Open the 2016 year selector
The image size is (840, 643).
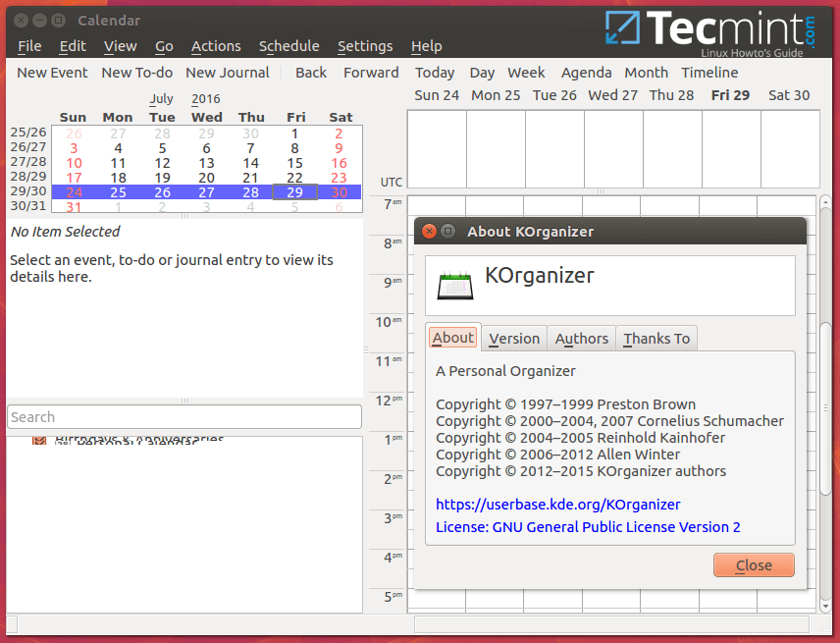tap(206, 98)
